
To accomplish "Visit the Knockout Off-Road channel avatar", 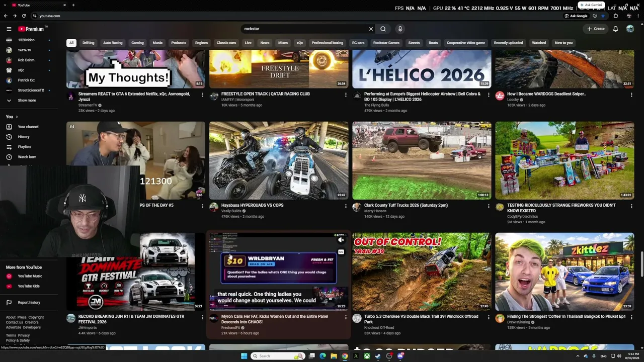I will pos(357,318).
